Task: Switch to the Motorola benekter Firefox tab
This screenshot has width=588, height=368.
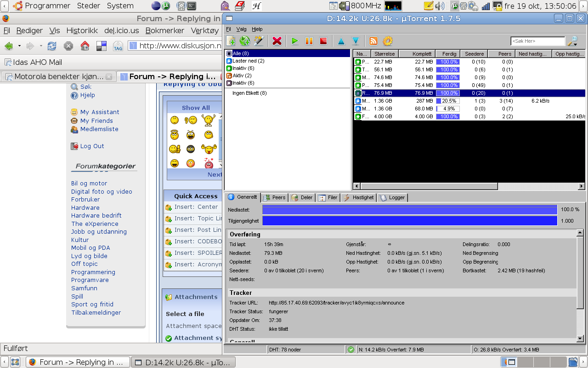Action: (58, 76)
